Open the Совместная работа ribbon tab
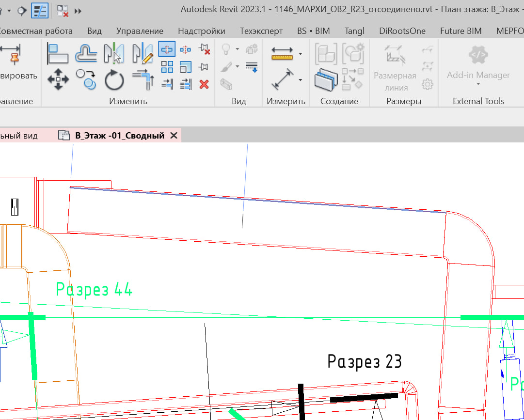This screenshot has height=420, width=524. pos(35,31)
